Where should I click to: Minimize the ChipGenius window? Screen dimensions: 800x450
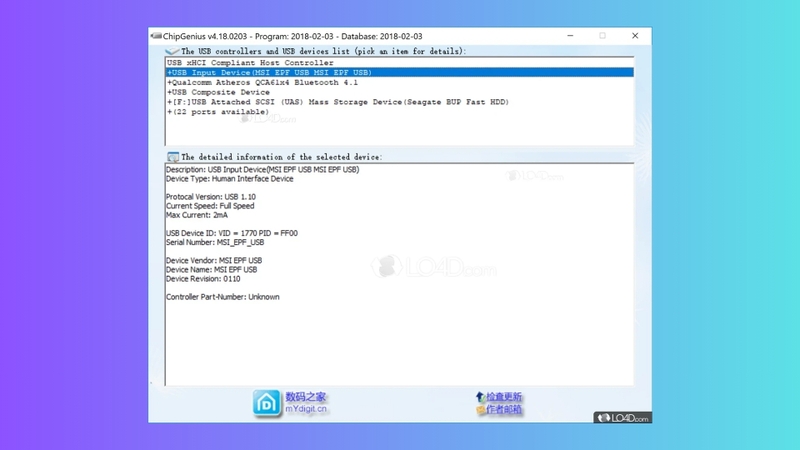coord(570,36)
